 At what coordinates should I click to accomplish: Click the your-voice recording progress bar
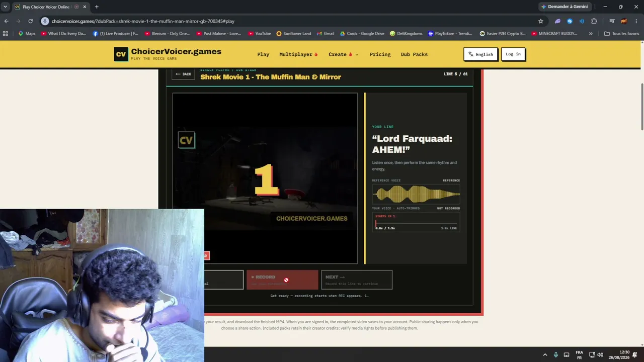point(416,223)
